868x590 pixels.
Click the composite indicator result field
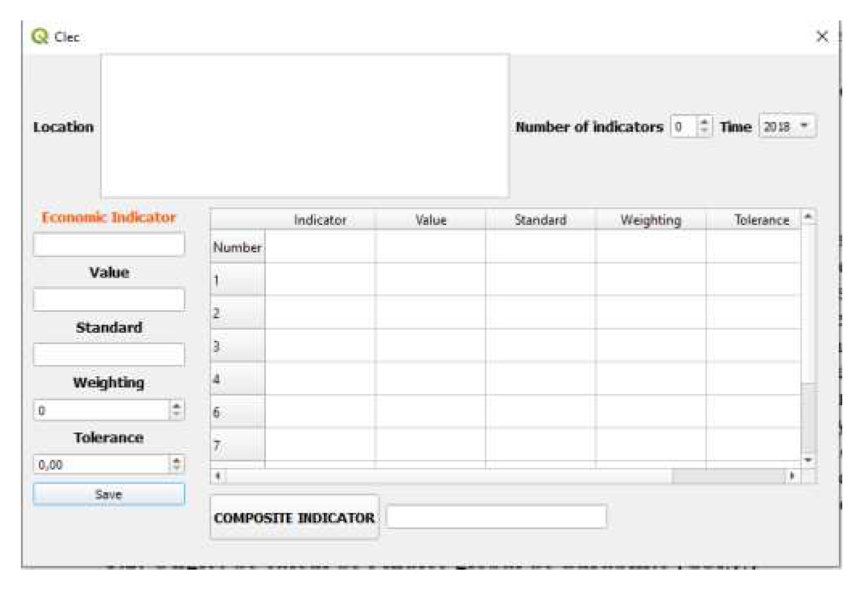(496, 517)
